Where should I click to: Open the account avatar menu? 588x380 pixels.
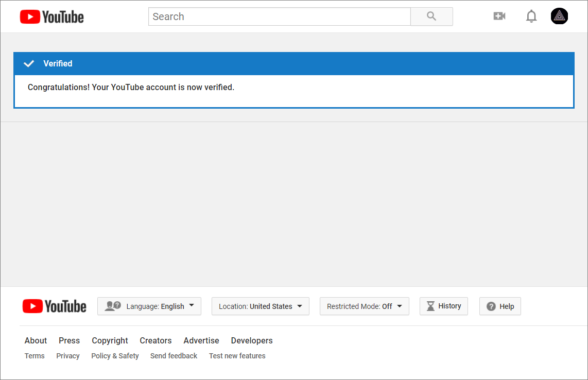tap(559, 16)
